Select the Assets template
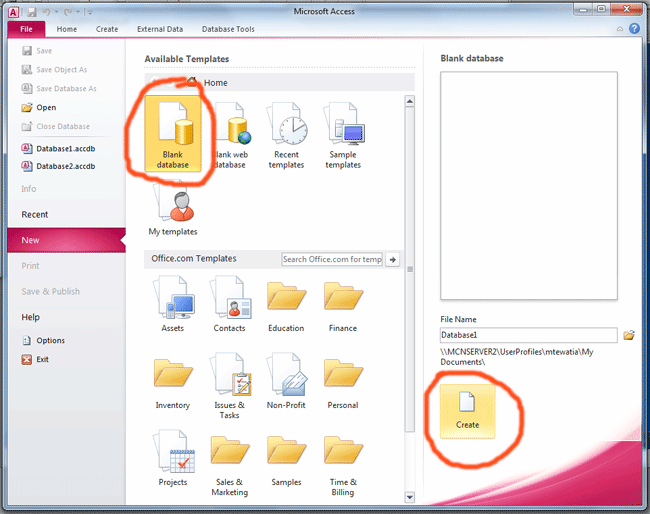Screen dimensions: 650x514 pos(173,304)
